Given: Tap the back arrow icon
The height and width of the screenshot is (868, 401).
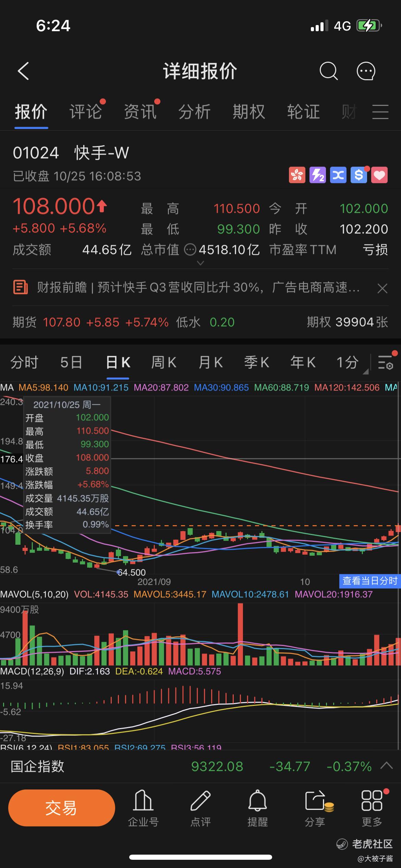Looking at the screenshot, I should coord(23,71).
